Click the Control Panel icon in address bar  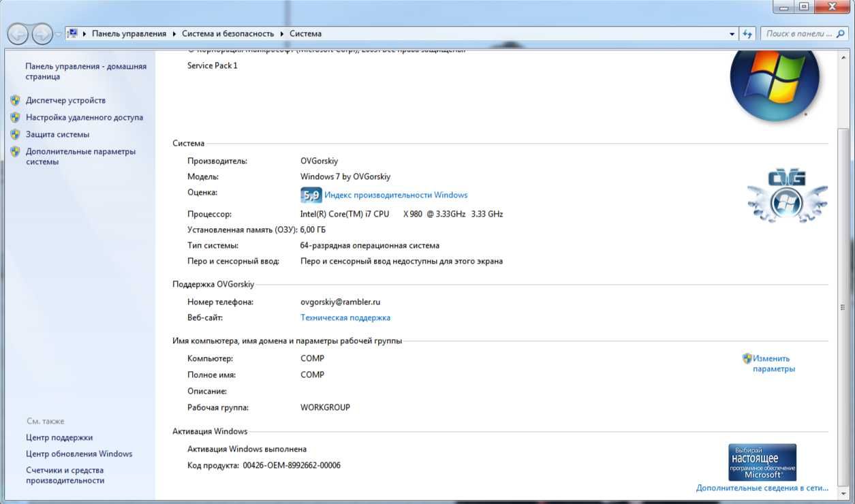pos(72,33)
